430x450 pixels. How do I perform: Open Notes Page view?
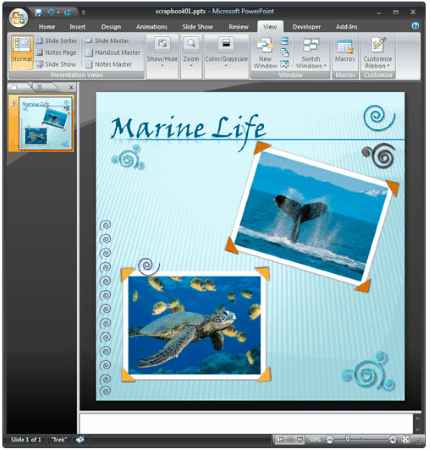pyautogui.click(x=56, y=52)
